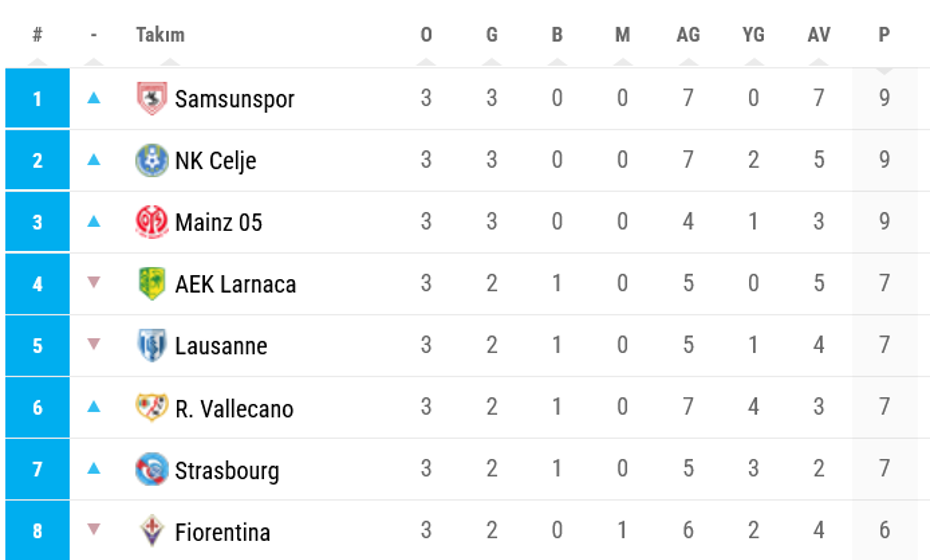Open the Fiorentina team name link
Viewport: 930px width, 560px height.
coord(222,532)
